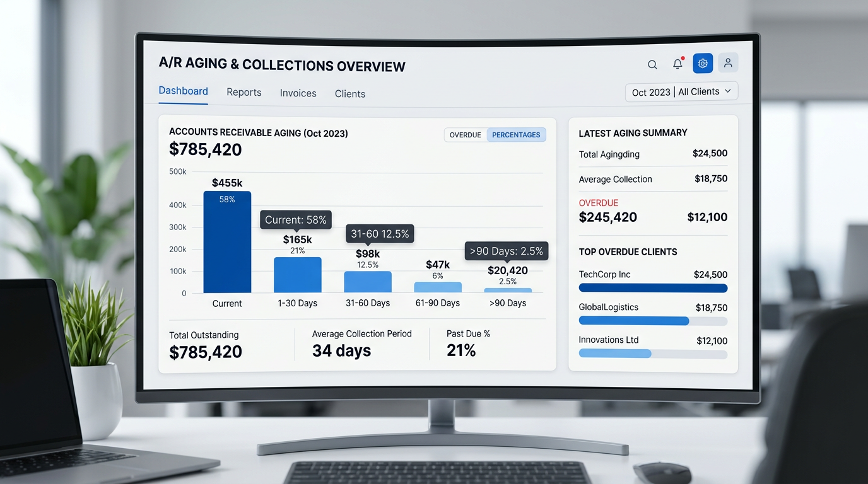The width and height of the screenshot is (868, 484).
Task: Select the 1-30 Days bar
Action: click(x=298, y=275)
